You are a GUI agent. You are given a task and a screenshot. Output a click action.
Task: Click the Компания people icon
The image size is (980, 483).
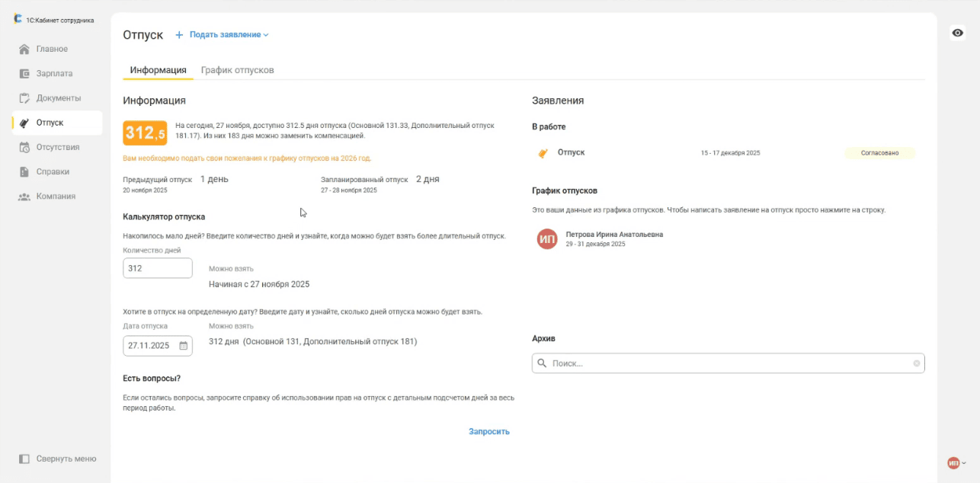24,197
